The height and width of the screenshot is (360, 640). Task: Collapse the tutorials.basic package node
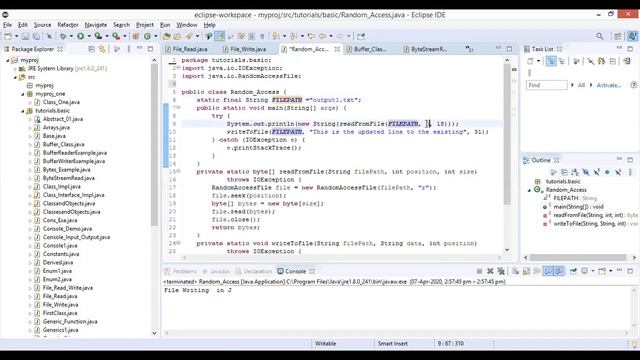click(x=23, y=111)
